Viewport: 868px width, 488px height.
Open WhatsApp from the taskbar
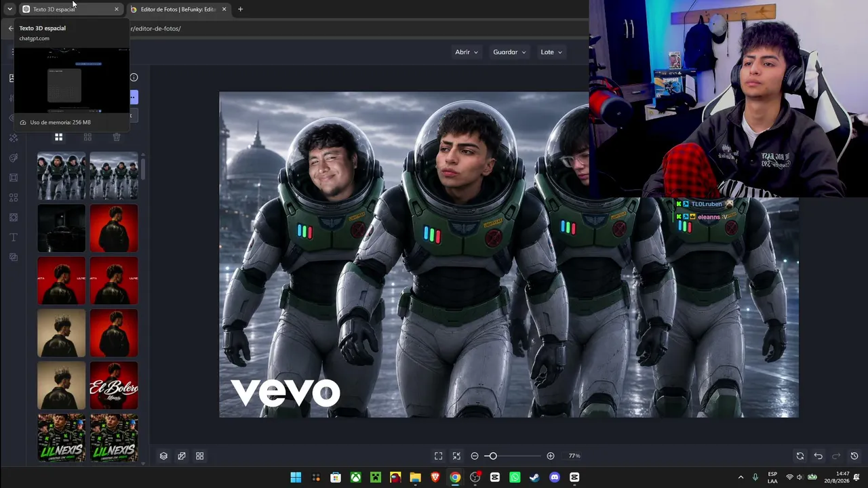(x=515, y=477)
